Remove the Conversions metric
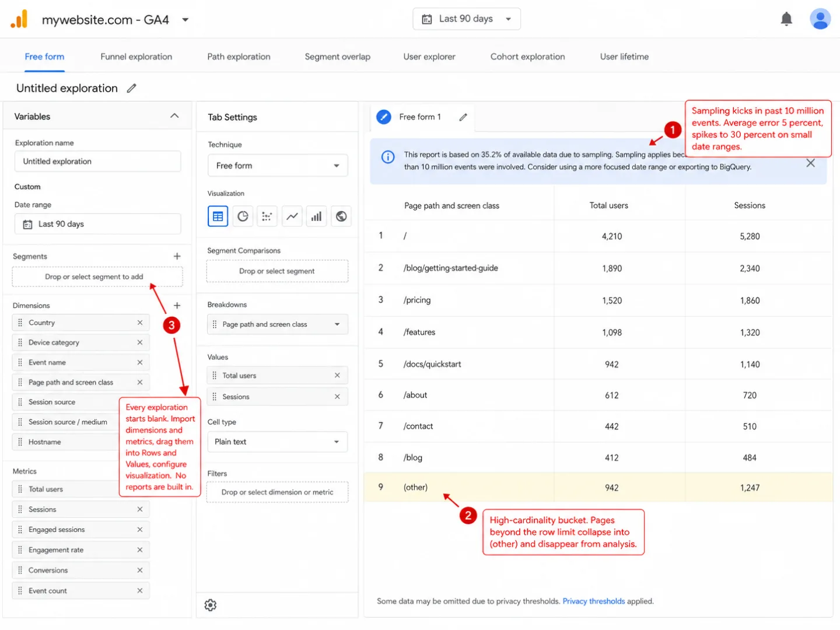840x630 pixels. [140, 570]
